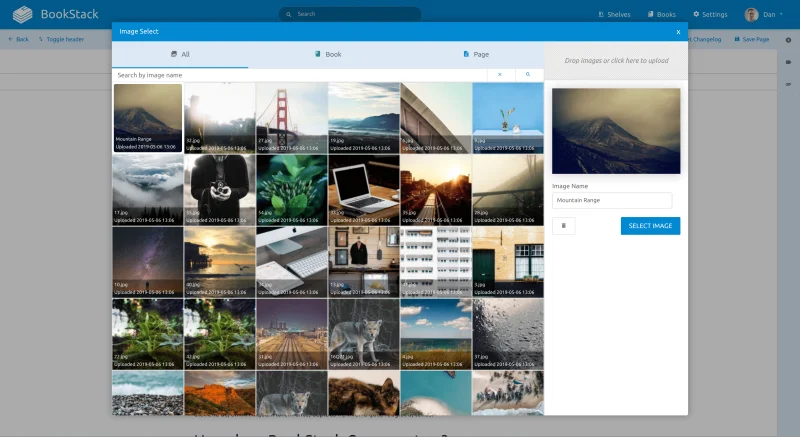Delete the Mountain Range image
The width and height of the screenshot is (800, 437).
563,226
